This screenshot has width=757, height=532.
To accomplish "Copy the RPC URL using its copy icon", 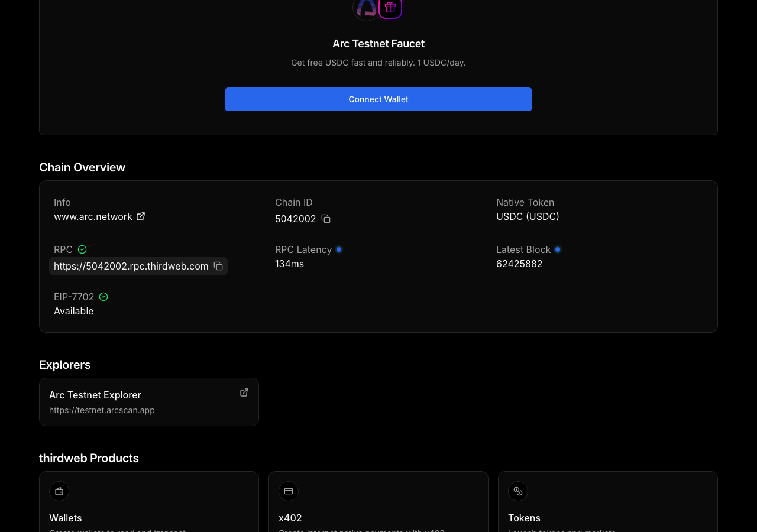I will coord(218,266).
